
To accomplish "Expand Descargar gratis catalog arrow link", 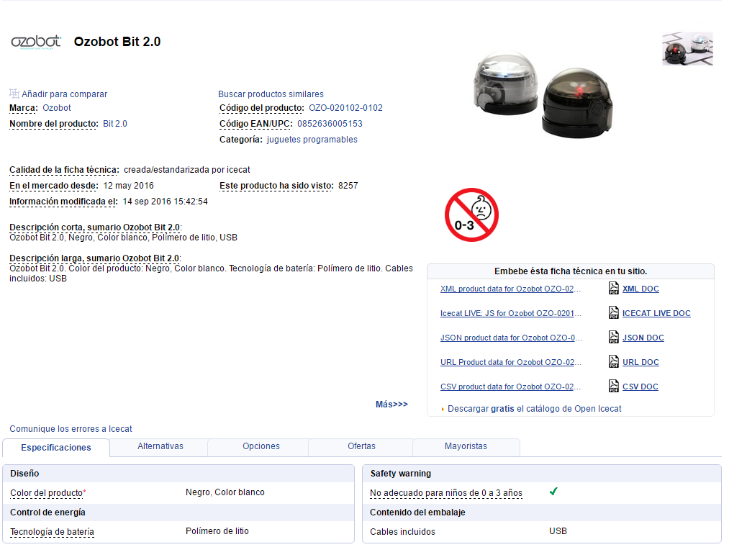I will click(x=443, y=409).
